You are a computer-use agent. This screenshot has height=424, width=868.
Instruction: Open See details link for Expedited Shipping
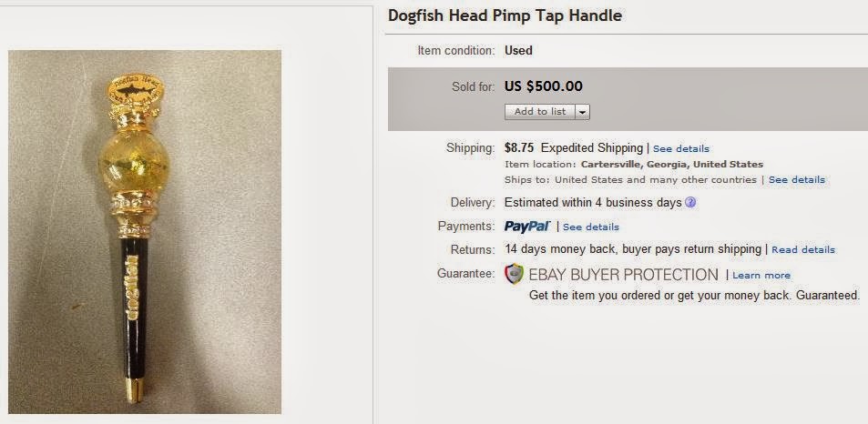(x=680, y=148)
